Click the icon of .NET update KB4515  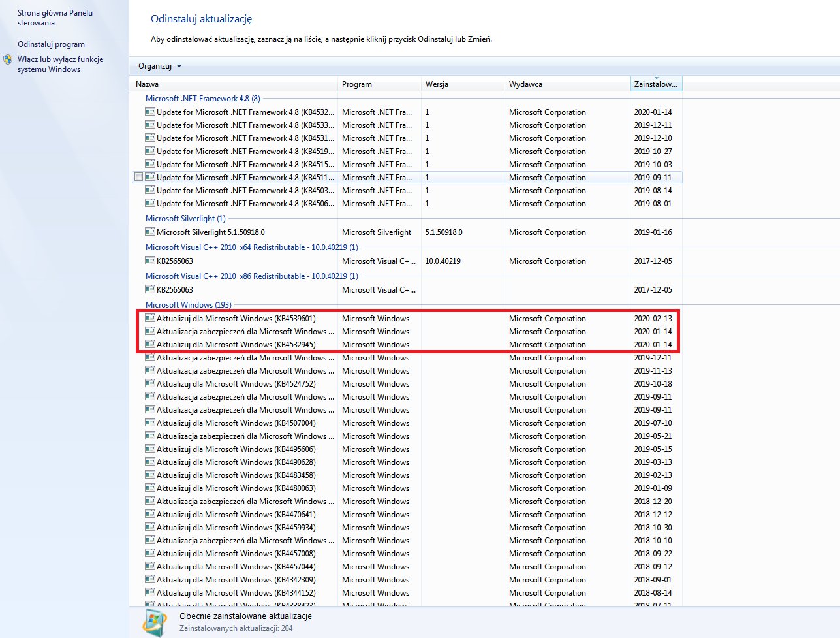coord(150,164)
